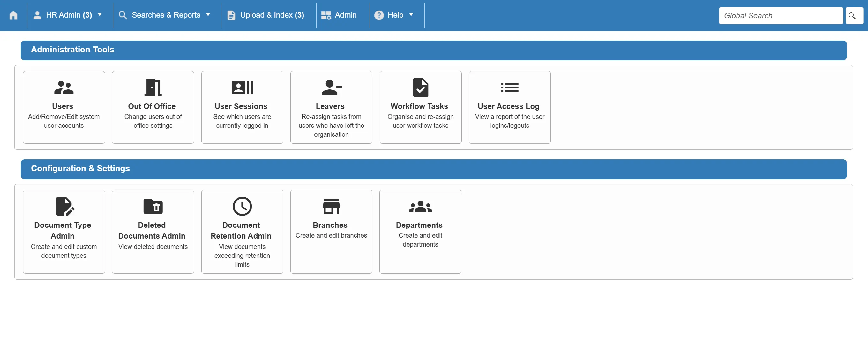This screenshot has width=868, height=337.
Task: Go to the Home icon in navbar
Action: pyautogui.click(x=13, y=16)
